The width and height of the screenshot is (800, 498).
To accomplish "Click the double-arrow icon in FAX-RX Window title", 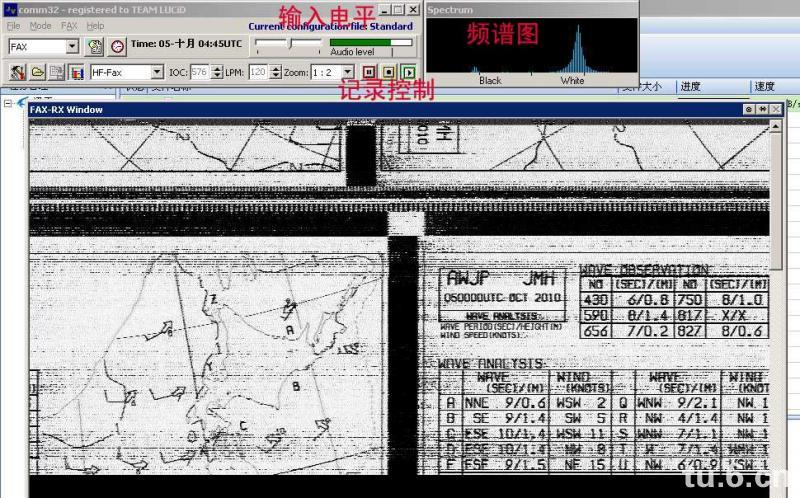I will 762,109.
